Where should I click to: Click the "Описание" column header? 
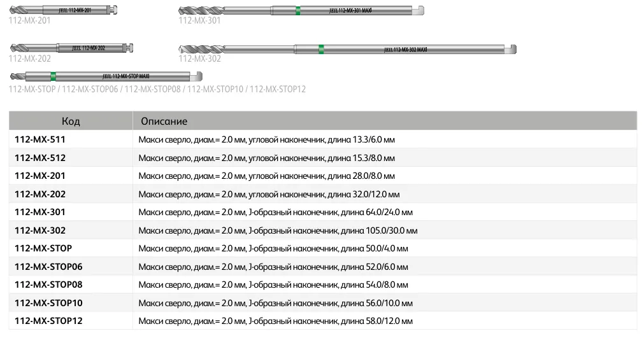pos(164,121)
